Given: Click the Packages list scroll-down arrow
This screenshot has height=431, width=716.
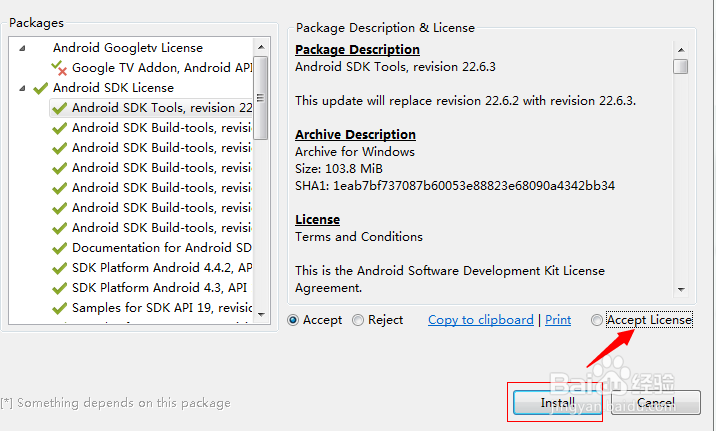Looking at the screenshot, I should pos(261,314).
